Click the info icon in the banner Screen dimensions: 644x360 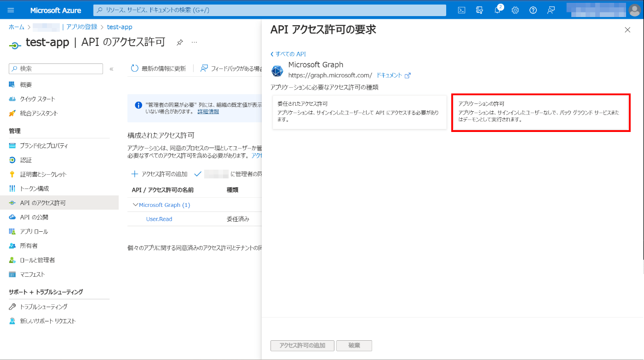138,105
